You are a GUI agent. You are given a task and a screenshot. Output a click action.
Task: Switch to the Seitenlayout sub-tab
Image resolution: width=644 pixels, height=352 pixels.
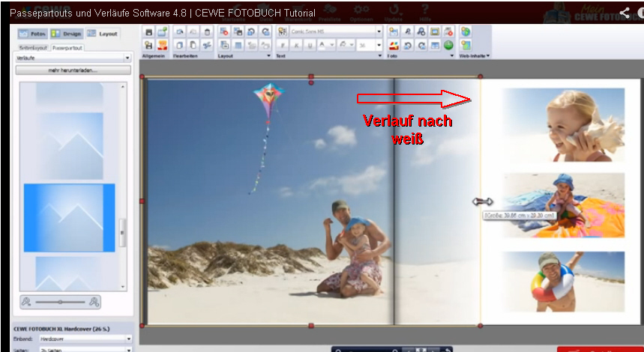click(x=33, y=47)
